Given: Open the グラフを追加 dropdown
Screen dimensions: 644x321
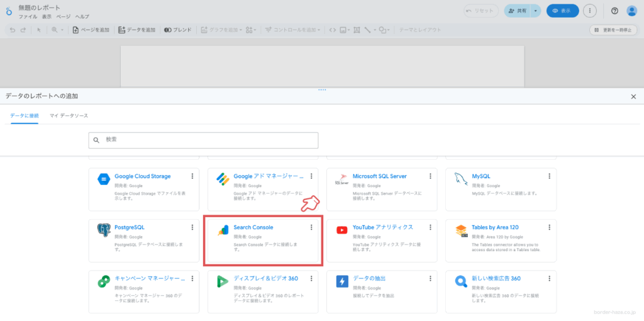Looking at the screenshot, I should point(222,30).
